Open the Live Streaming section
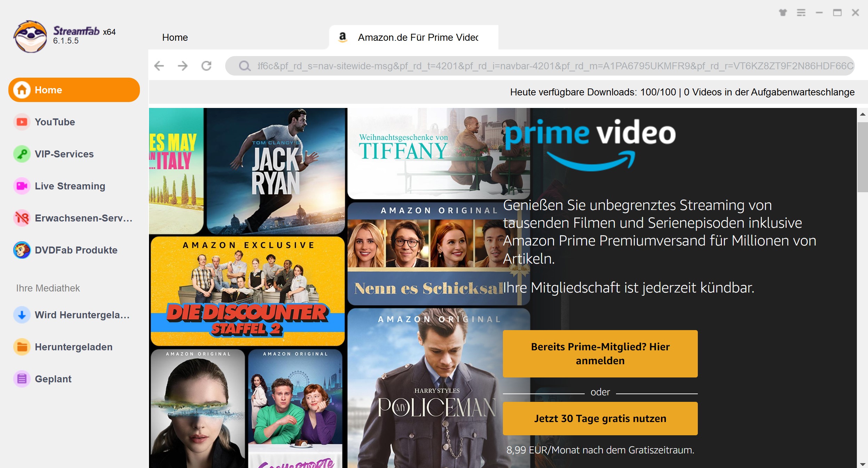 click(x=70, y=186)
